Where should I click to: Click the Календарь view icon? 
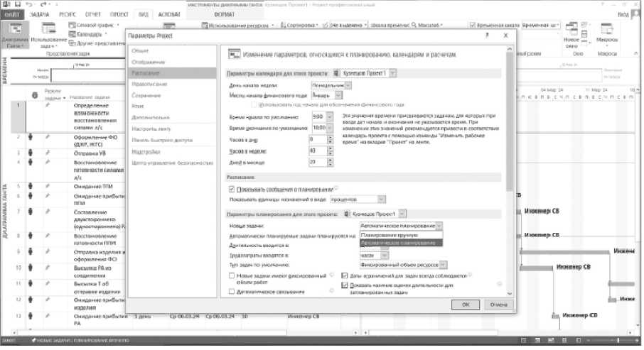[x=73, y=33]
